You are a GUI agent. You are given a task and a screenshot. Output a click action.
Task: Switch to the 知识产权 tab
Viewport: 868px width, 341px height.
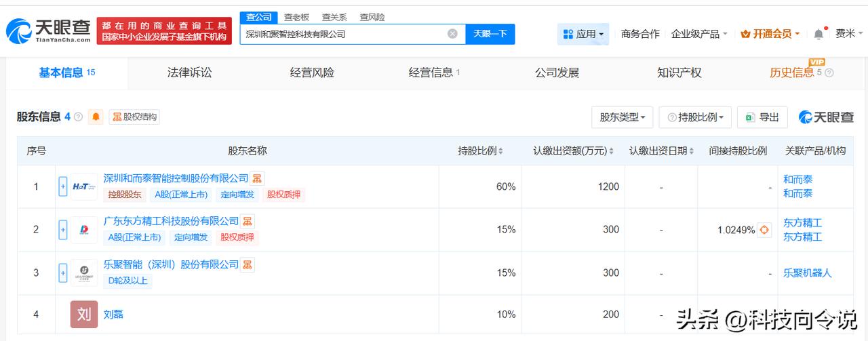(679, 73)
